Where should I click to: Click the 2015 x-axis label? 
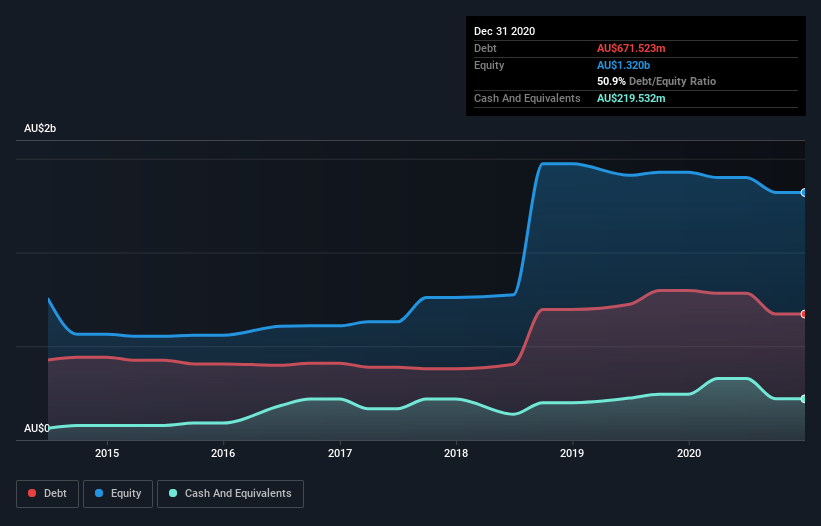(107, 453)
